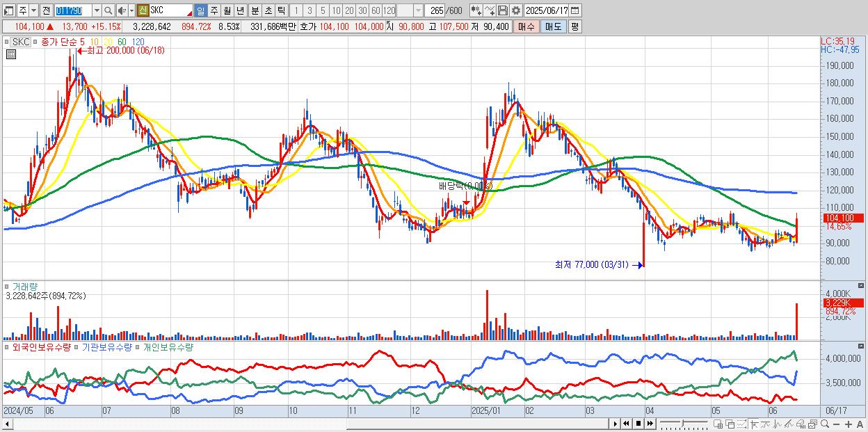This screenshot has height=432, width=868.
Task: Click the overlapping windows icon
Action: [730, 424]
